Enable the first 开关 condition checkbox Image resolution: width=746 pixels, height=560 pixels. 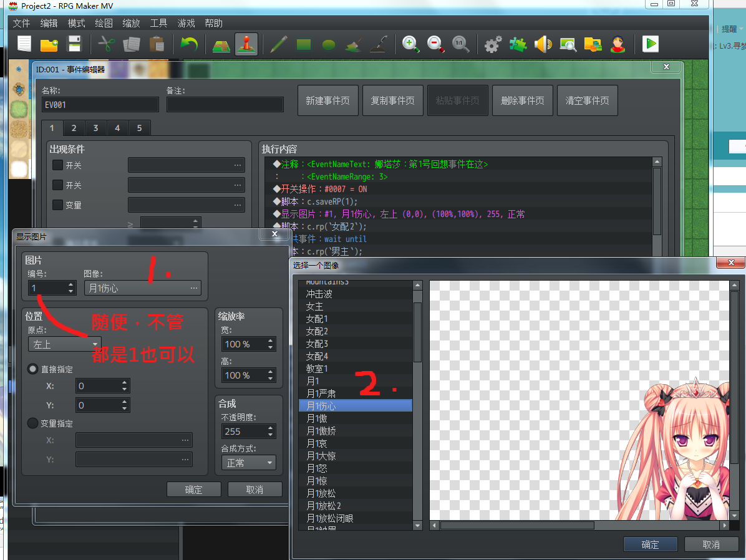pyautogui.click(x=57, y=165)
